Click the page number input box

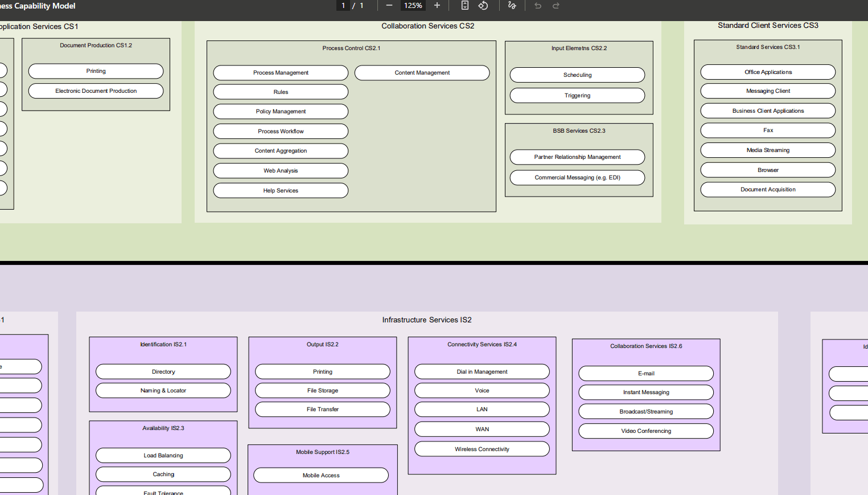(342, 6)
